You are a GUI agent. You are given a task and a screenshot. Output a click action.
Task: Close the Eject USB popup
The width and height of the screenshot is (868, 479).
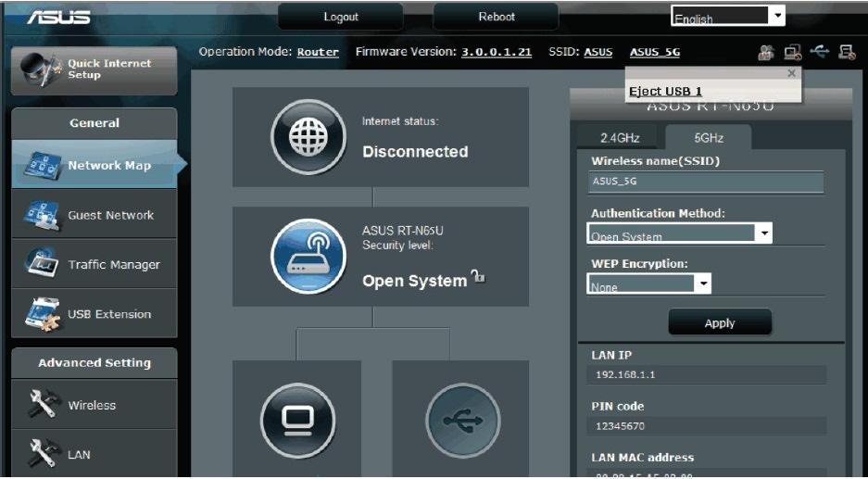[792, 73]
